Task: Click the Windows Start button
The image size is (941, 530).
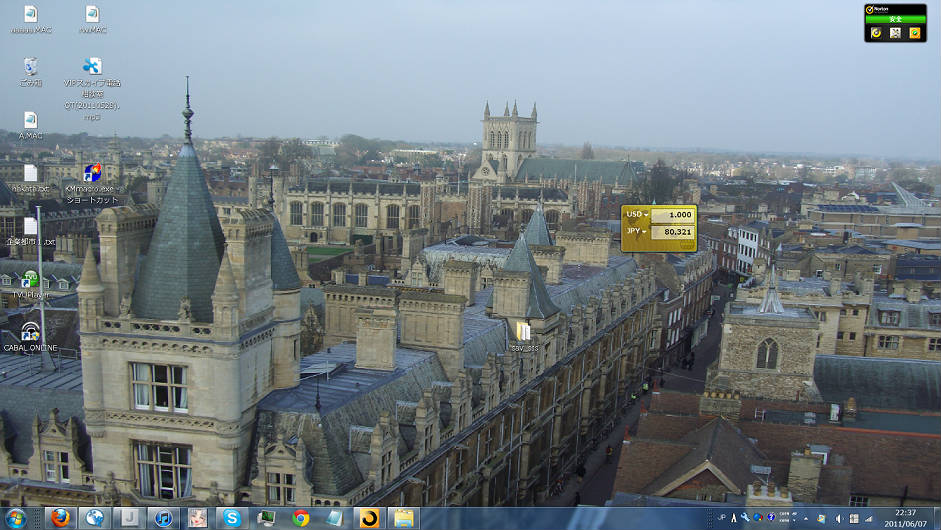Action: (16, 518)
